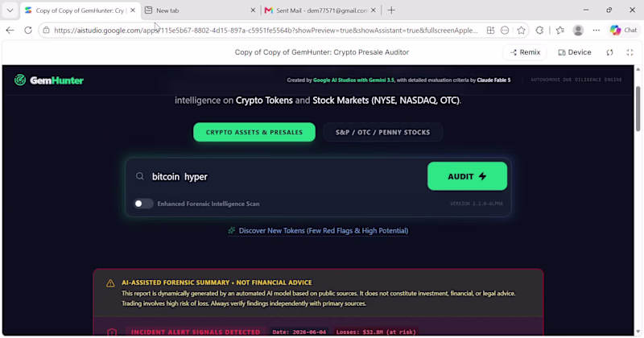Click the scrollbar down arrow

(638, 332)
